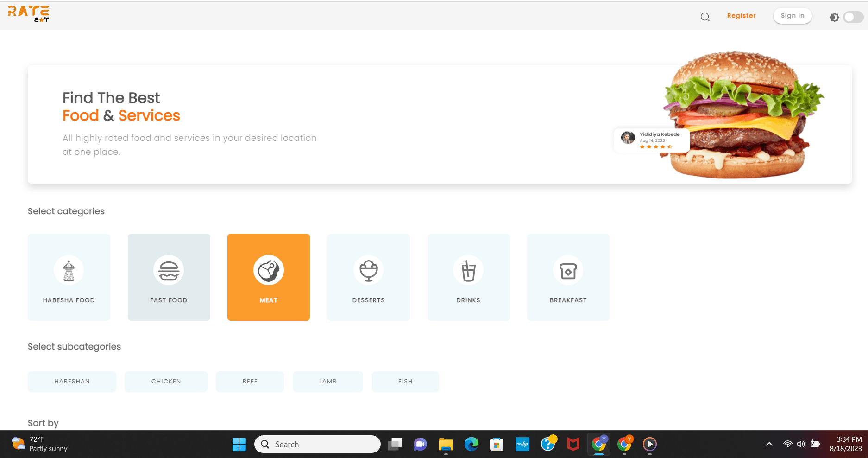Click the brightness theme icon

pyautogui.click(x=834, y=17)
